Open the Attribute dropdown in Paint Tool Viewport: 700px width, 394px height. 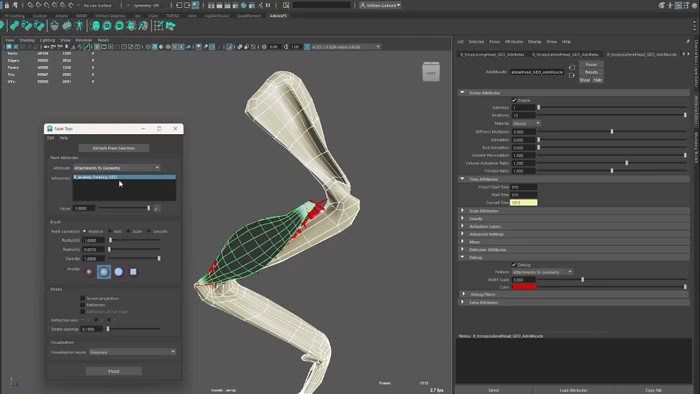click(117, 168)
